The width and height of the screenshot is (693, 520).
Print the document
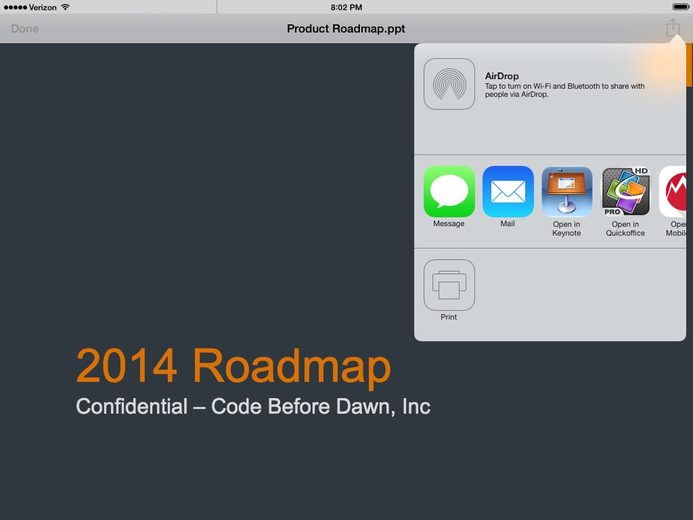tap(449, 285)
